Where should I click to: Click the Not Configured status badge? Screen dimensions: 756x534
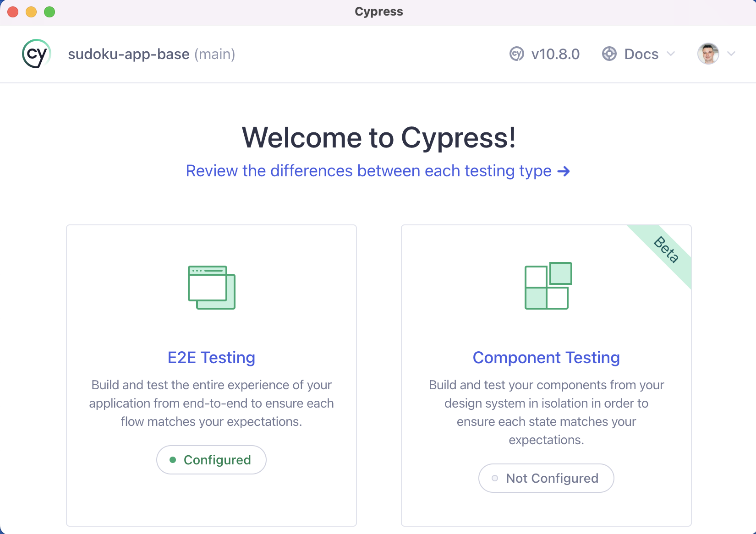click(x=546, y=478)
